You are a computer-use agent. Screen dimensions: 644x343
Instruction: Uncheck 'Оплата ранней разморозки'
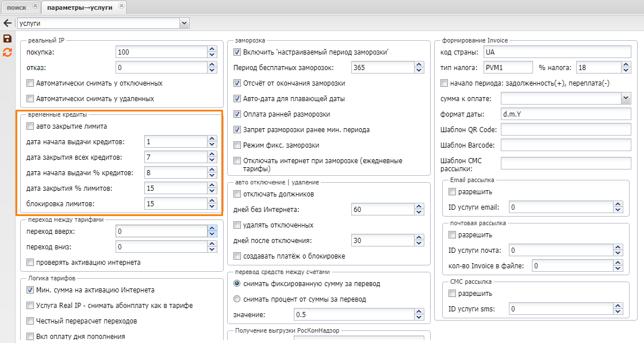pos(237,114)
